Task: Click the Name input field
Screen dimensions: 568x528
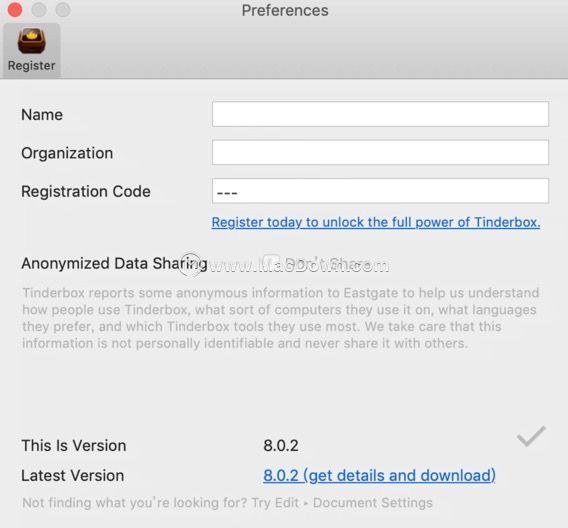Action: [x=380, y=114]
